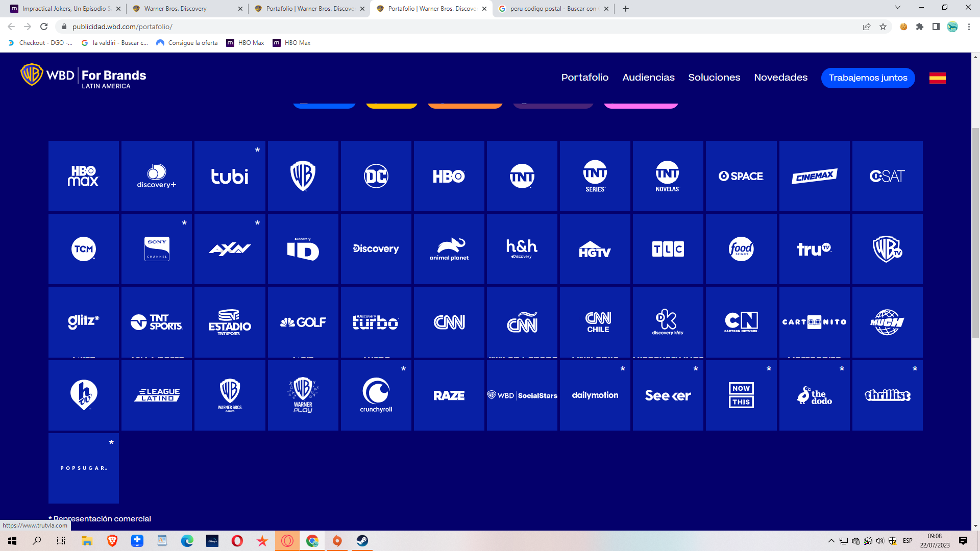Click the CNN Chile tile
Viewport: 980px width, 551px height.
pos(595,322)
